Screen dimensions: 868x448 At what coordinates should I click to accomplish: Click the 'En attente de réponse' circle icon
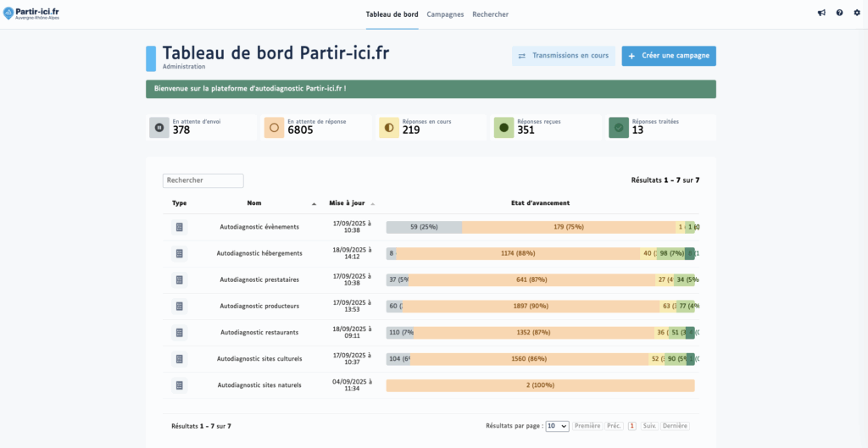(x=274, y=128)
